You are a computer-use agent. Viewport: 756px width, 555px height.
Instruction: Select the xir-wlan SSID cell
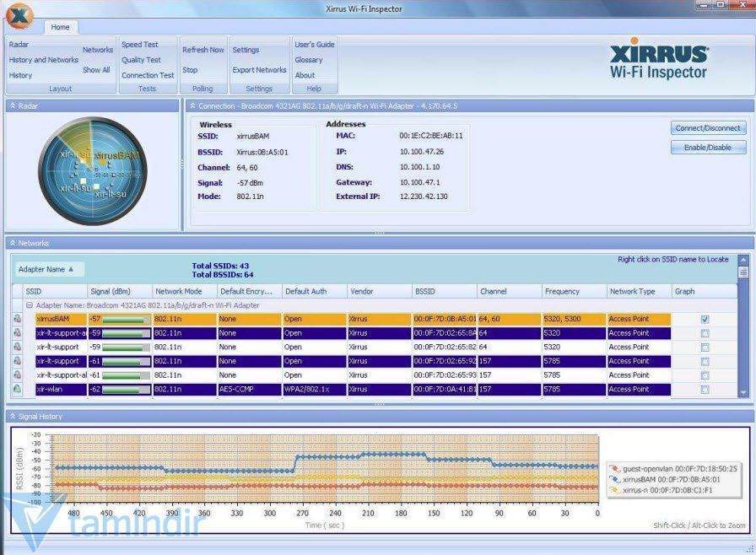click(62, 390)
